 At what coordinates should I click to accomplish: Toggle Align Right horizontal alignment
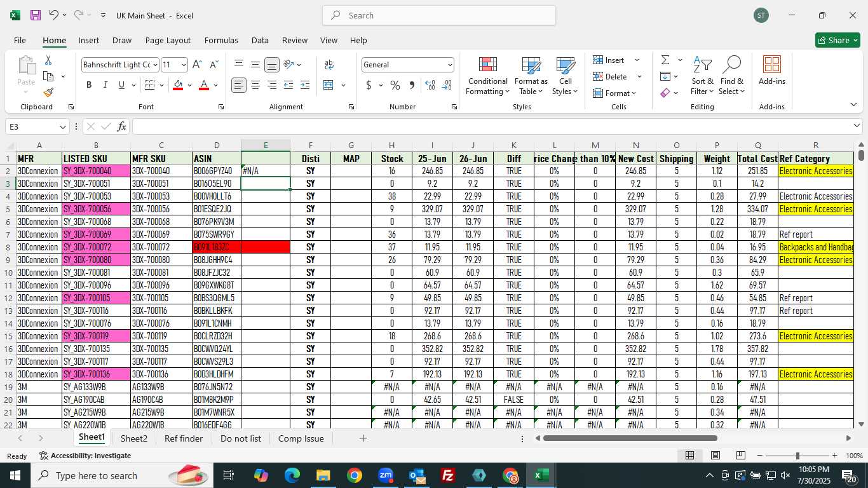tap(272, 85)
